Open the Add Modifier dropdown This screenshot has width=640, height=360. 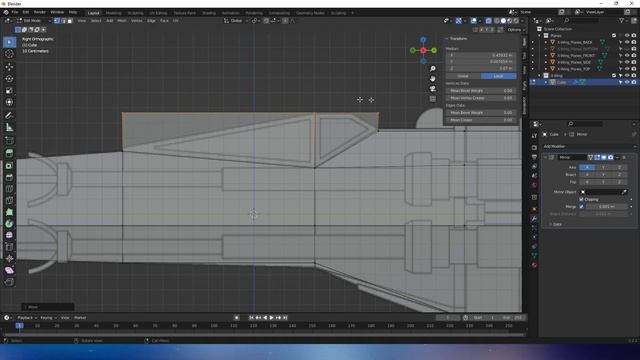tap(589, 146)
